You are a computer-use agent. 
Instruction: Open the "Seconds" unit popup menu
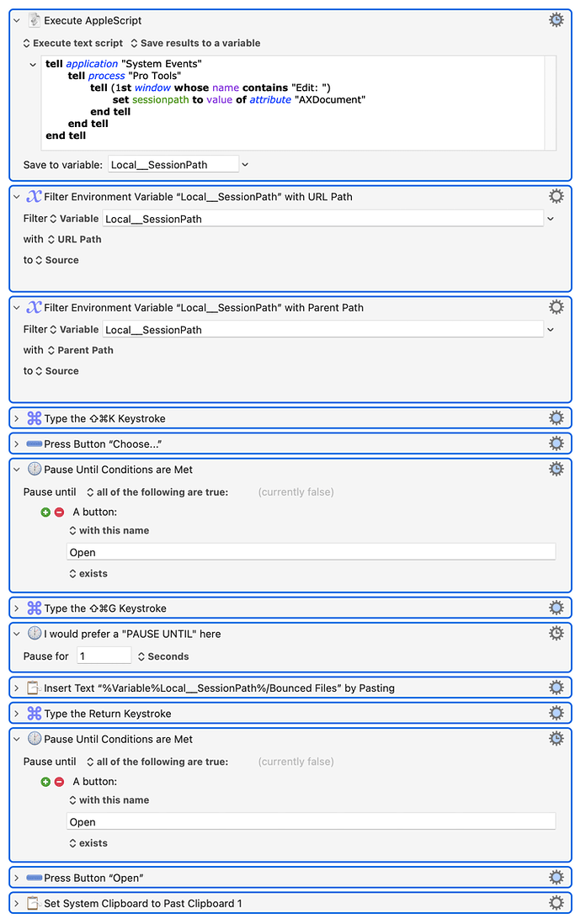click(163, 656)
